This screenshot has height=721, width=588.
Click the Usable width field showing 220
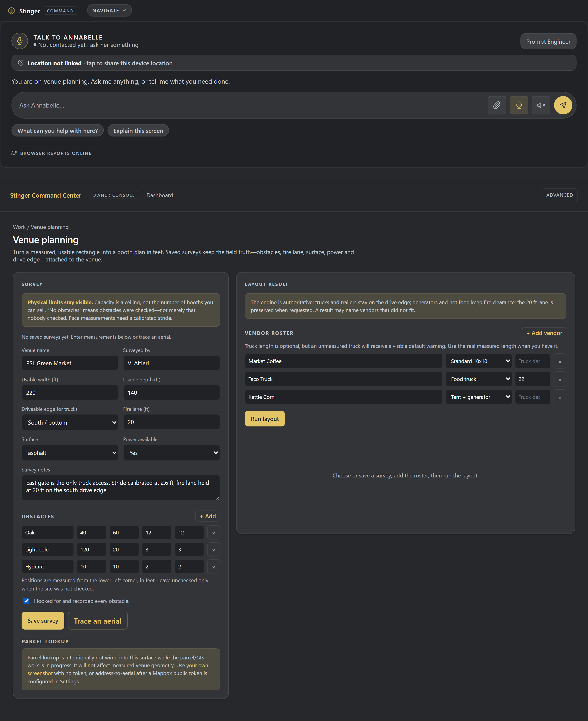[x=70, y=393]
